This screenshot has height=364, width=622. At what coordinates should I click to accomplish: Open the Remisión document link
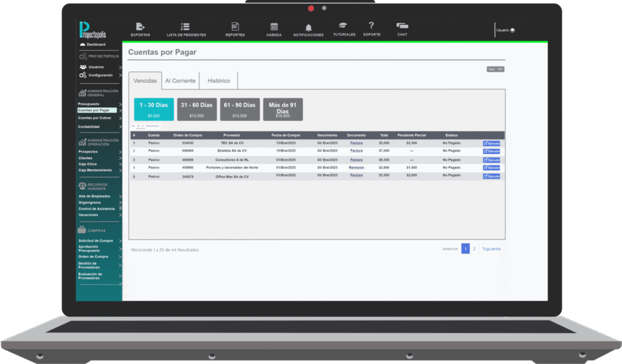point(356,167)
